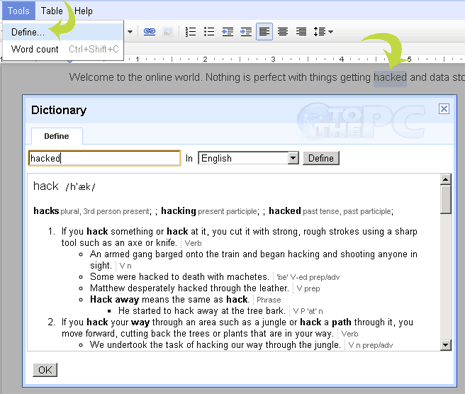465x394 pixels.
Task: Select the align left icon
Action: pyautogui.click(x=264, y=32)
